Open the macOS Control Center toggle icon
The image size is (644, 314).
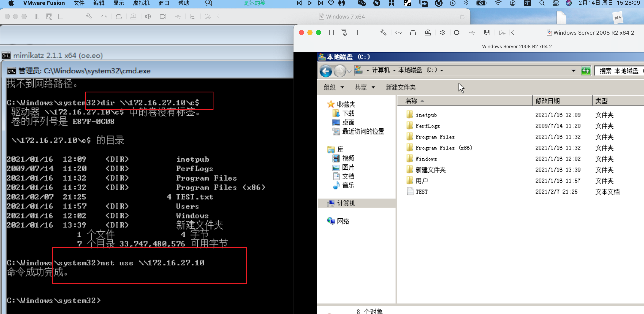pos(556,3)
